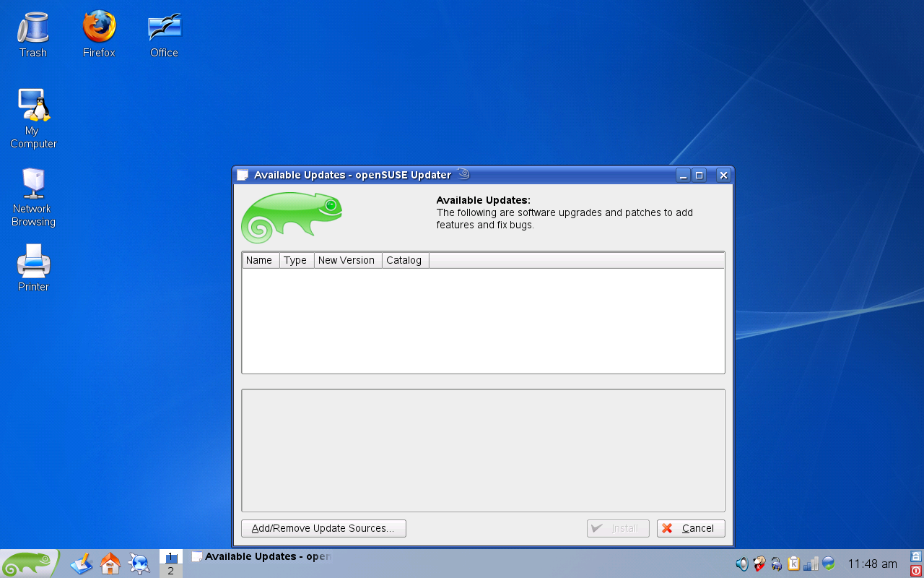Sort updates by Type column header

coord(297,260)
